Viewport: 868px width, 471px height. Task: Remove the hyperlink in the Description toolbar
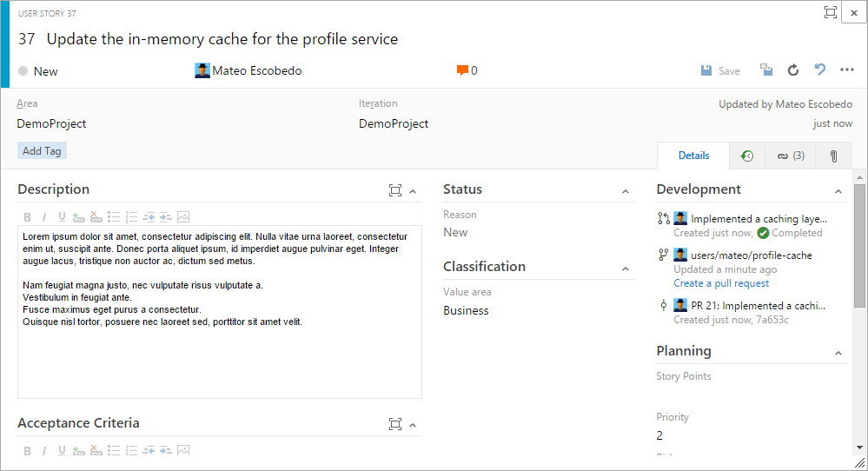pyautogui.click(x=96, y=217)
